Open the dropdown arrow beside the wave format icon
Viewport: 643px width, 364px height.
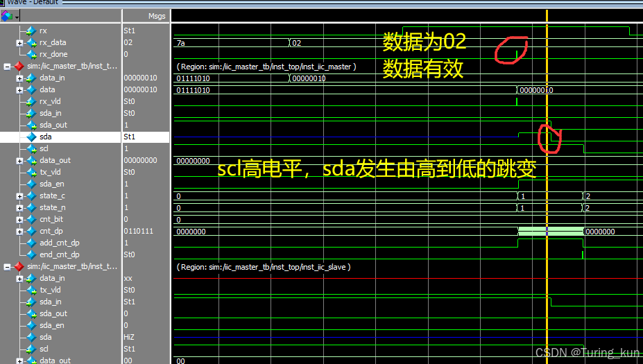pyautogui.click(x=17, y=17)
